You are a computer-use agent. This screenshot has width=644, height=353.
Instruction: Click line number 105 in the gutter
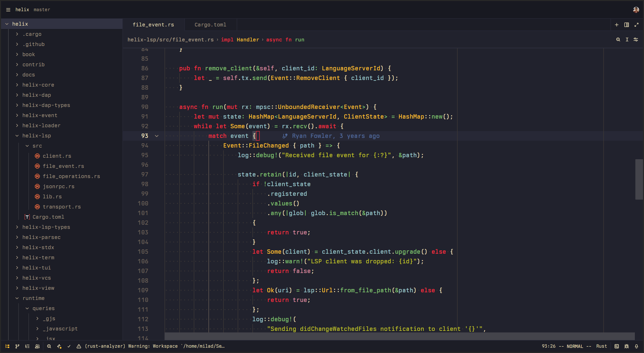point(143,252)
